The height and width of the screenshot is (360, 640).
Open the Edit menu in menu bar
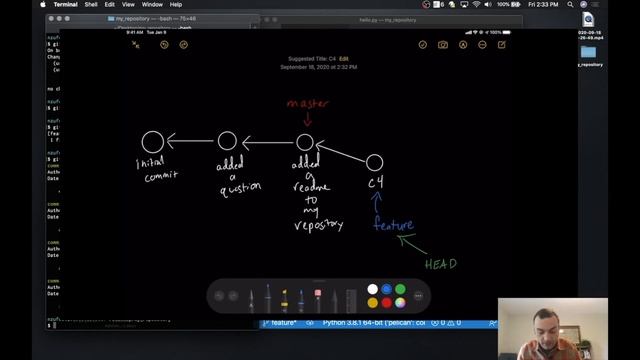pyautogui.click(x=109, y=4)
